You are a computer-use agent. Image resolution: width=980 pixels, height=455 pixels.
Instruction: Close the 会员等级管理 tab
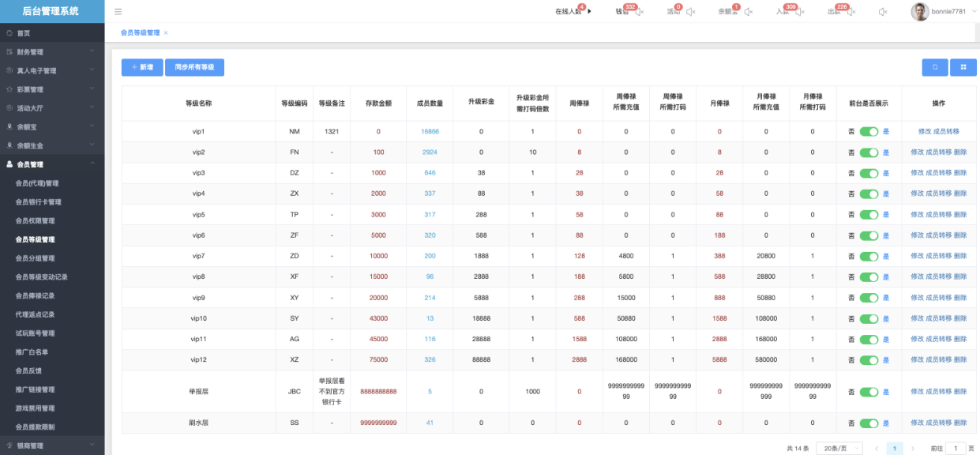click(166, 33)
